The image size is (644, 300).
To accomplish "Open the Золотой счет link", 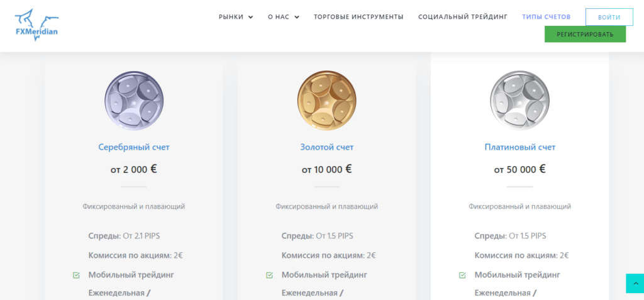I will pos(327,147).
